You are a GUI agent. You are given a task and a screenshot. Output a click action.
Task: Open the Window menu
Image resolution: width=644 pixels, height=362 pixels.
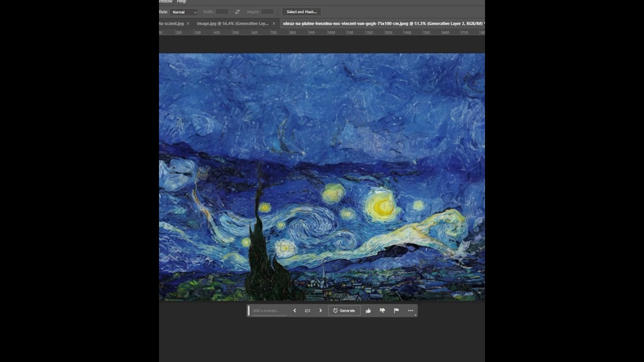coord(166,2)
